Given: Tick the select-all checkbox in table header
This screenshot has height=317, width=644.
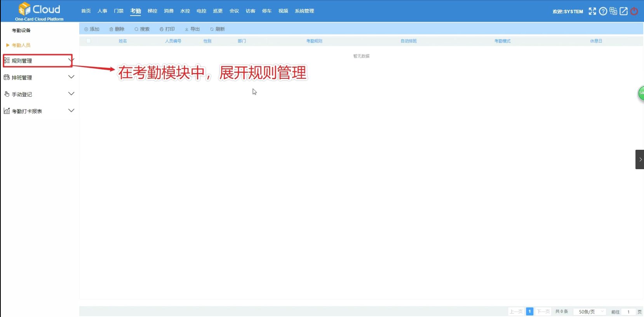Looking at the screenshot, I should pyautogui.click(x=89, y=41).
